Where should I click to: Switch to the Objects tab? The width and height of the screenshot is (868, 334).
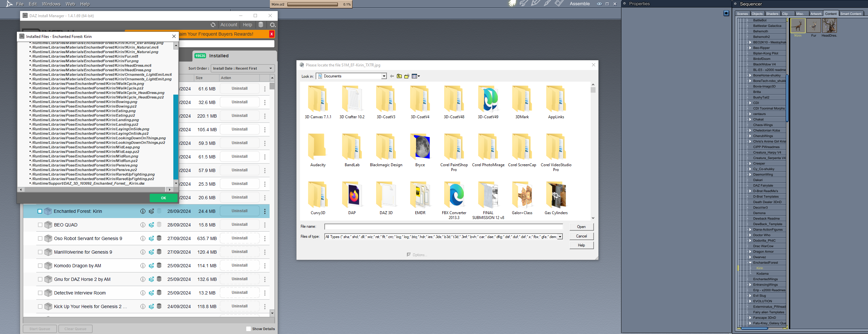tap(757, 14)
